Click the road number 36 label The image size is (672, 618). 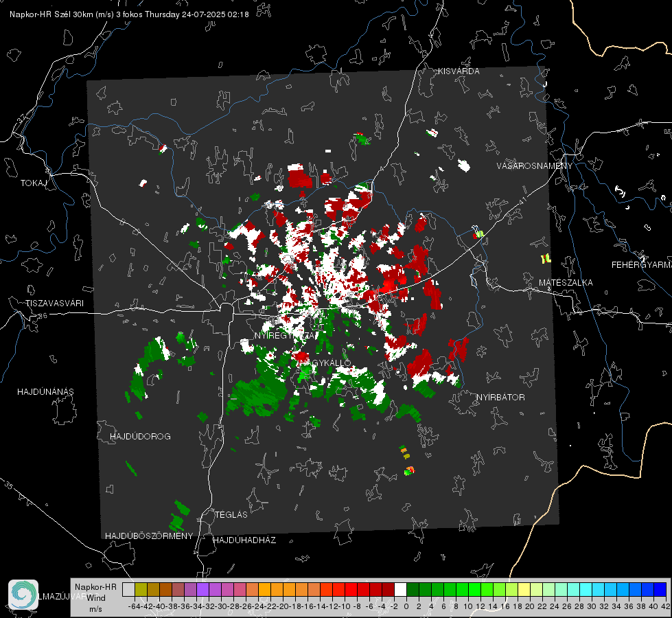click(43, 316)
